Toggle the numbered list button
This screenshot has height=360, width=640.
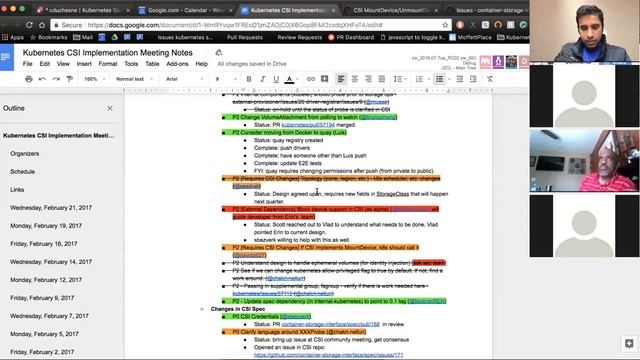(419, 79)
